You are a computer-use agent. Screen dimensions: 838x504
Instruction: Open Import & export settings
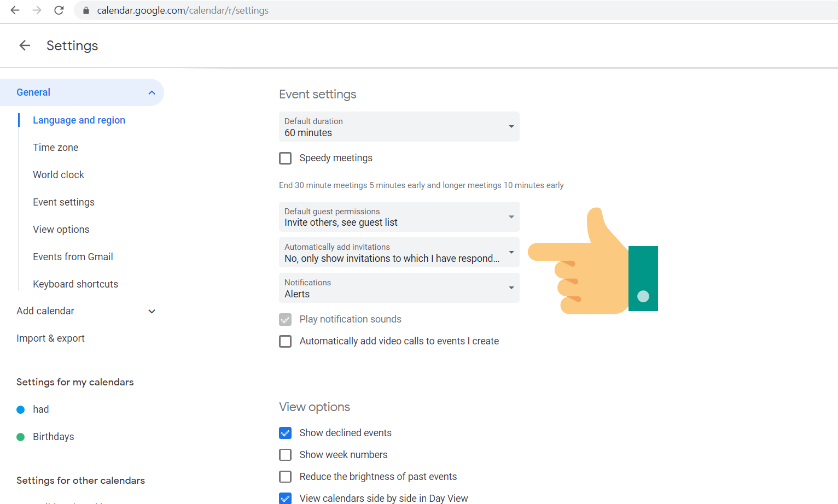(x=51, y=338)
